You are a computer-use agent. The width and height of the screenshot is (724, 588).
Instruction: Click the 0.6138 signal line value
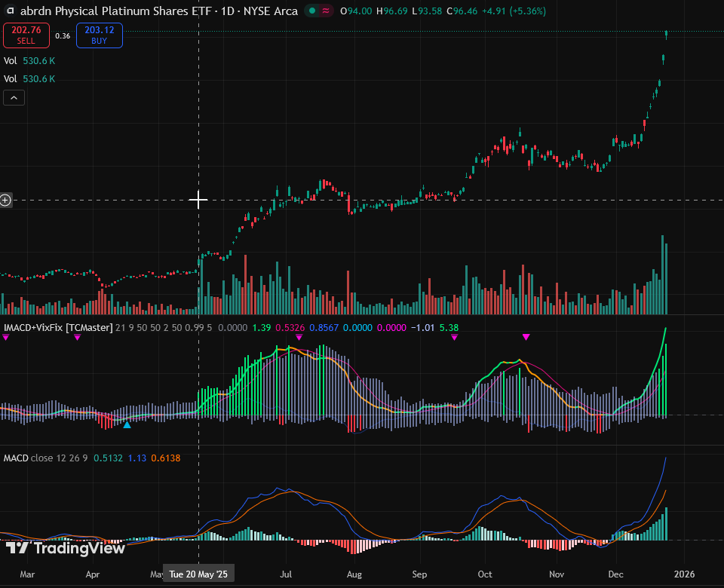coord(166,458)
